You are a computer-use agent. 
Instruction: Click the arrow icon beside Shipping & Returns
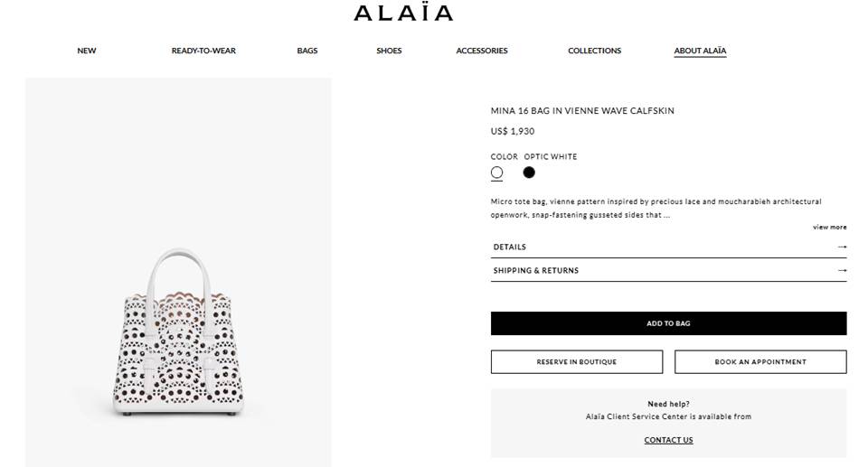click(842, 271)
